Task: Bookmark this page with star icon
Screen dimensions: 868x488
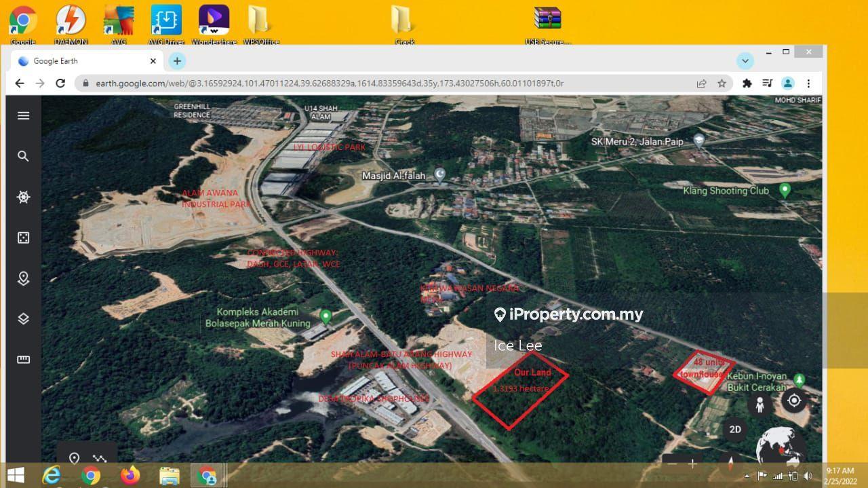Action: click(x=722, y=83)
